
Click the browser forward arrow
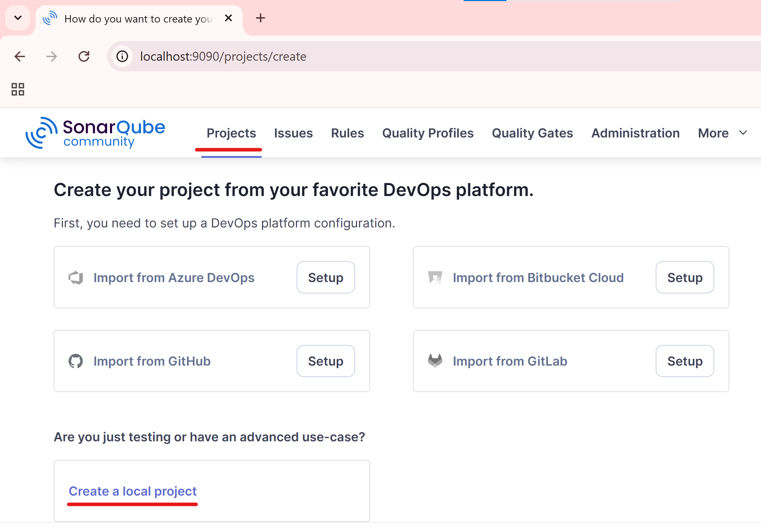tap(52, 56)
